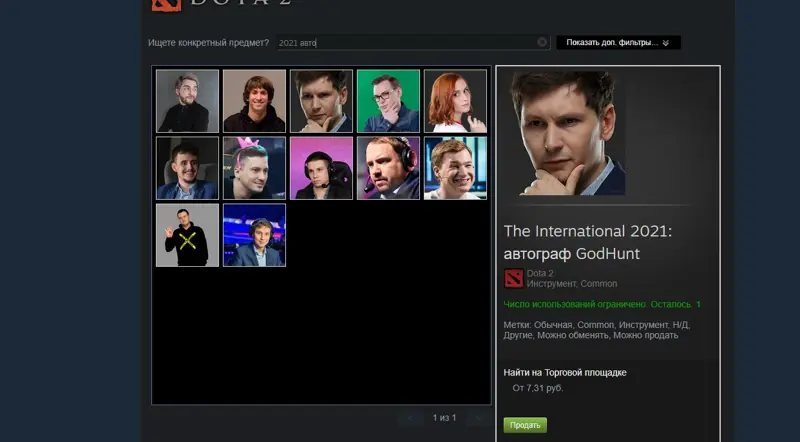This screenshot has width=800, height=442.
Task: Click the Инструмент, Common type text
Action: click(x=572, y=284)
